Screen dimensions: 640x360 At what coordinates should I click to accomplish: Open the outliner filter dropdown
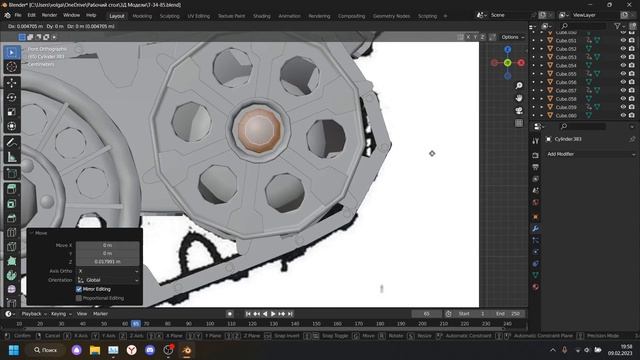tap(620, 26)
